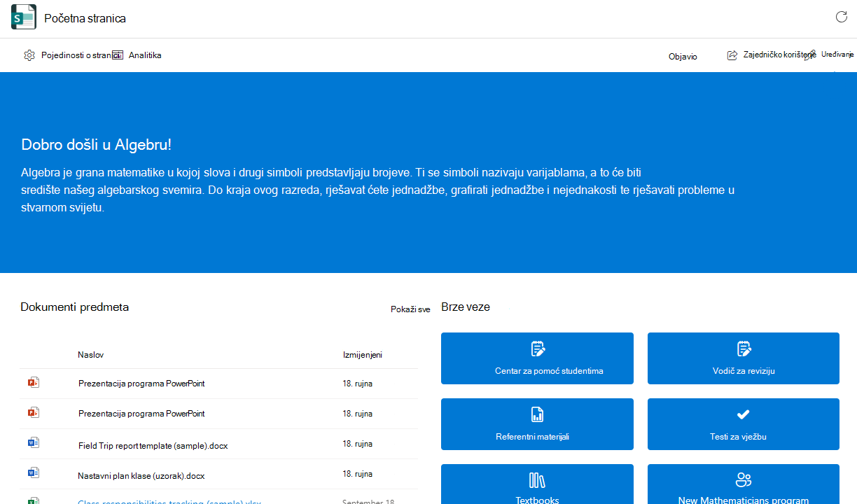Open Vodič za reviziju tile
This screenshot has height=504, width=857.
pos(744,358)
